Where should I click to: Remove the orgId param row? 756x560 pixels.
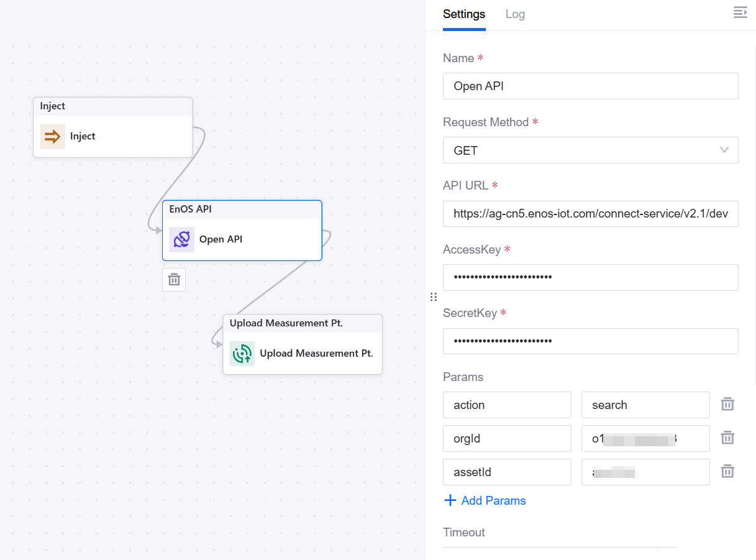[727, 438]
